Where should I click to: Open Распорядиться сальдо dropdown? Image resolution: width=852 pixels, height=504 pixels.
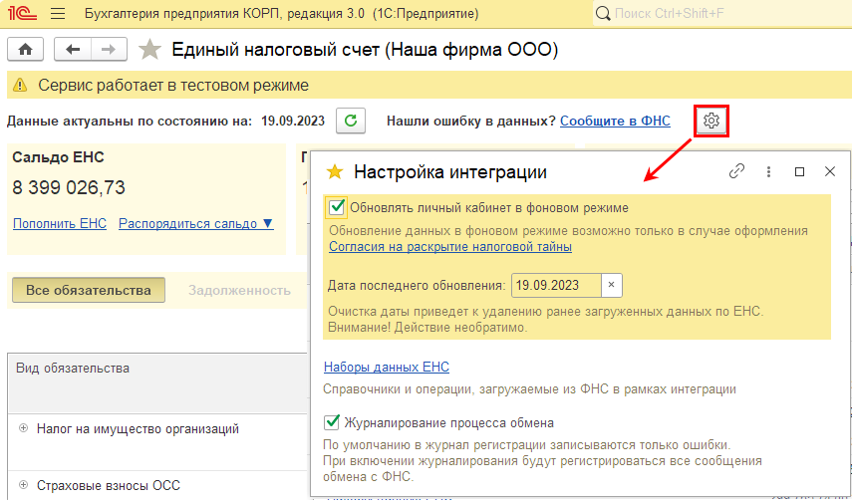tap(195, 223)
